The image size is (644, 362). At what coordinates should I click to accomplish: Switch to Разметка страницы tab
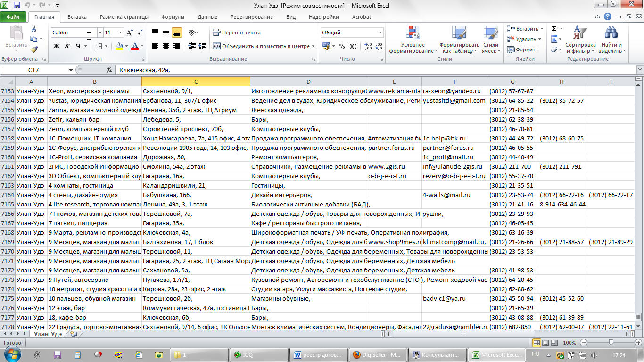click(x=124, y=17)
